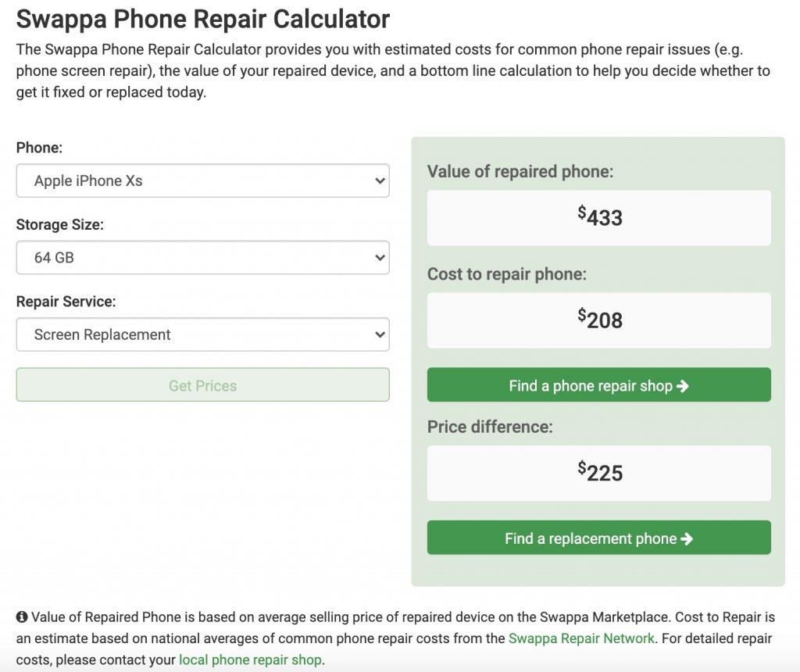Click the chevron on Screen Replacement selector
This screenshot has height=672, width=800.
pos(380,334)
